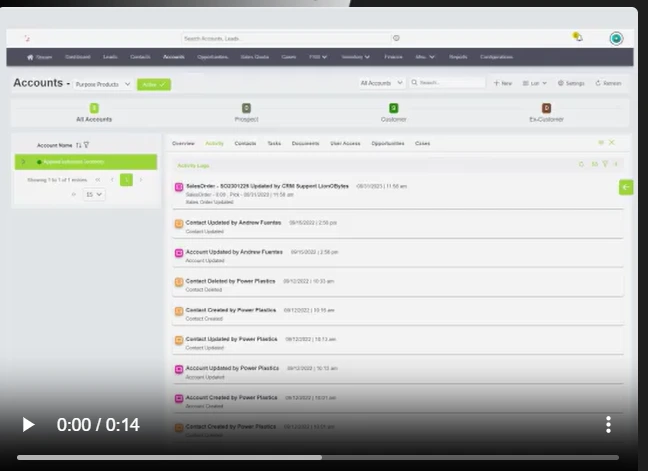
Task: Click the Search Accounts, Leads field
Action: [x=285, y=38]
